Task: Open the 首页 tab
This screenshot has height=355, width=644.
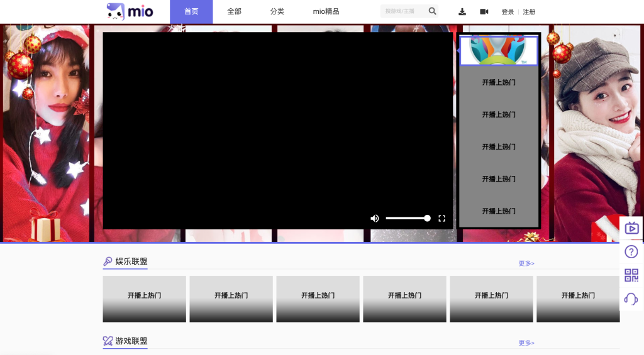Action: coord(191,11)
